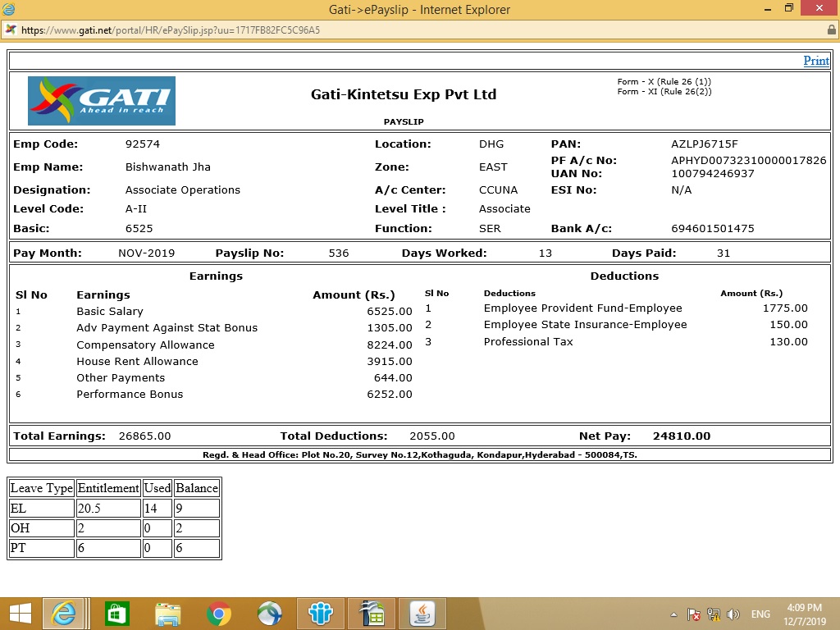The width and height of the screenshot is (840, 630).
Task: Click the Net Pay value 24810.00
Action: [682, 436]
